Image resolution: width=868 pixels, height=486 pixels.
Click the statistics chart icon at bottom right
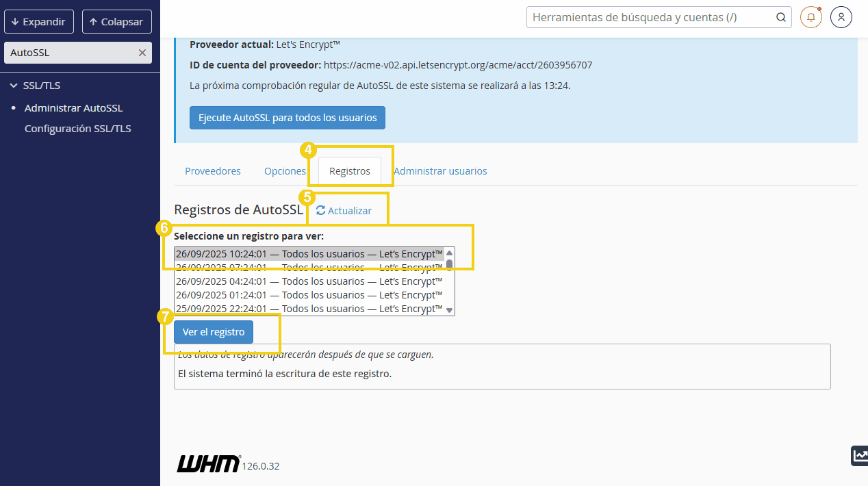(x=859, y=455)
